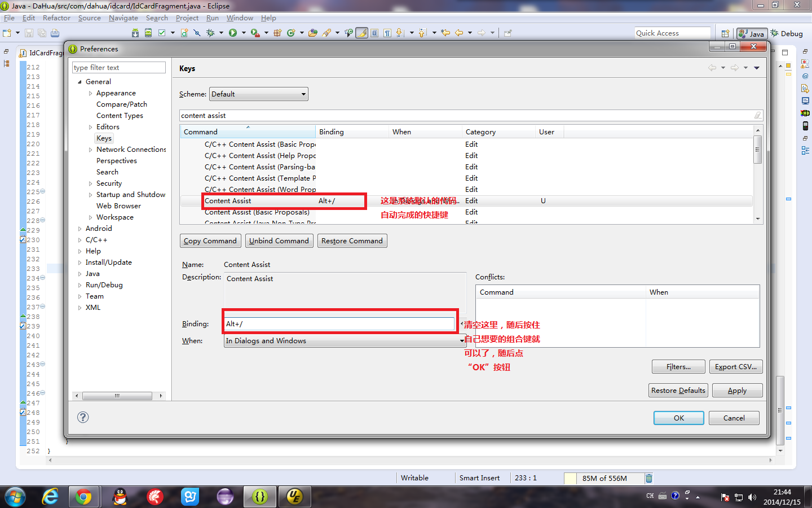Click the heap status 85M of 556M bar
Image resolution: width=812 pixels, height=508 pixels.
[x=603, y=478]
